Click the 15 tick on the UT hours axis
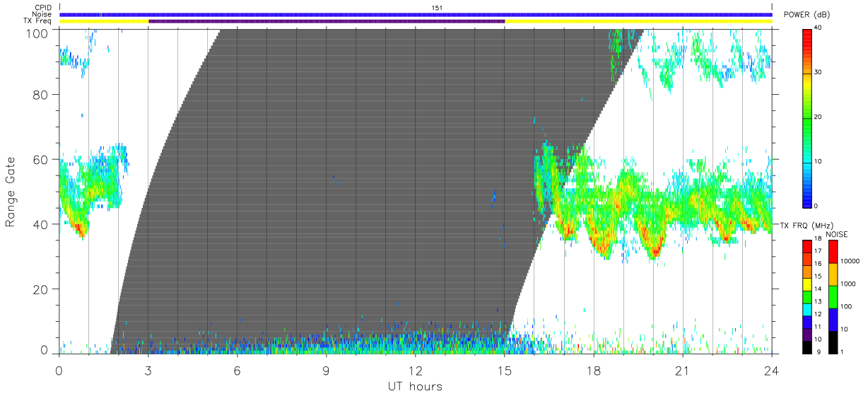Viewport: 868px width, 401px height. click(505, 370)
